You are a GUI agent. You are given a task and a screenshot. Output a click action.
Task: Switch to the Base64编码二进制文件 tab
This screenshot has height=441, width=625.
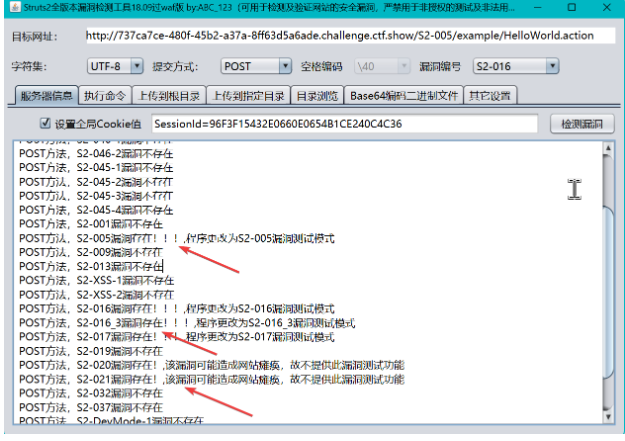point(403,96)
